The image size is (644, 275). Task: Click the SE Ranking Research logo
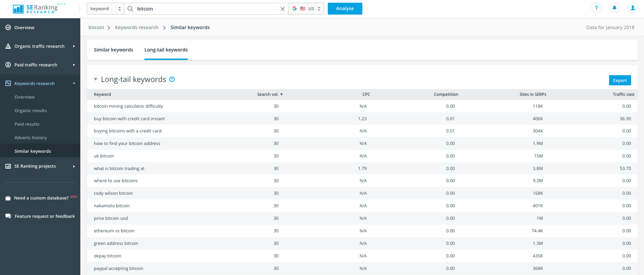click(x=36, y=9)
